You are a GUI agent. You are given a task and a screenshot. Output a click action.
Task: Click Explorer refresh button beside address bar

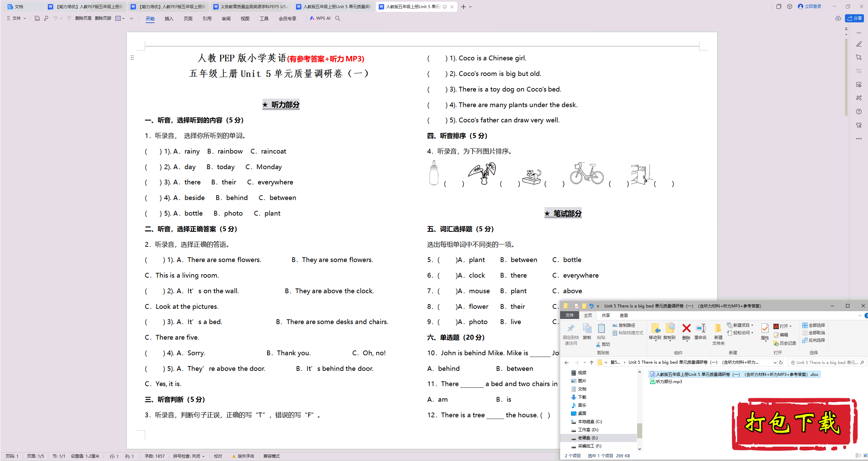[x=781, y=362]
